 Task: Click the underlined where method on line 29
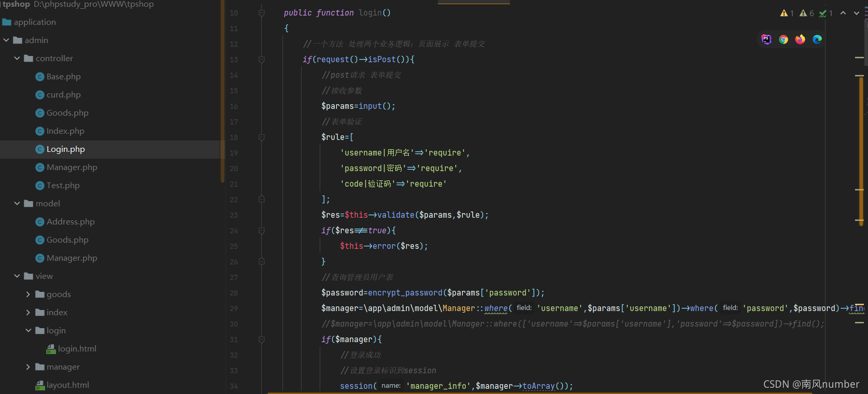click(496, 308)
